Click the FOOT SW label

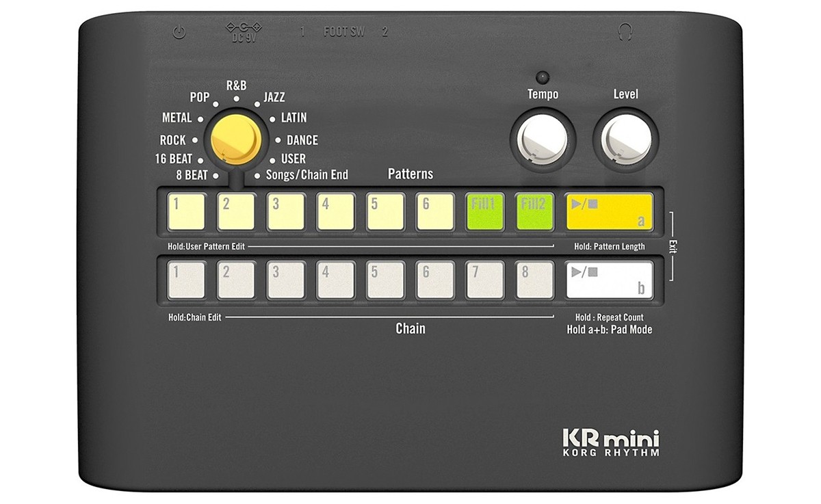point(344,32)
